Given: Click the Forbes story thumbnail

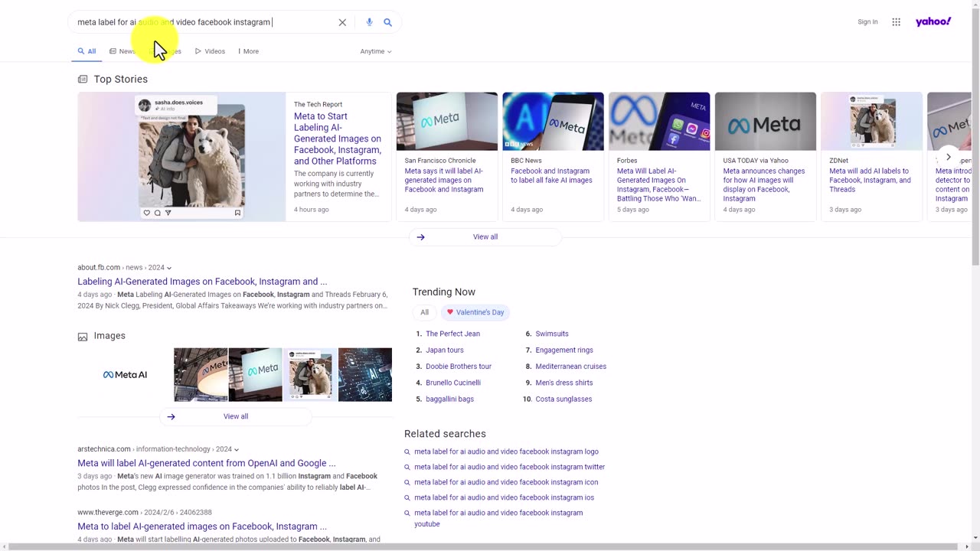Looking at the screenshot, I should pos(659,122).
